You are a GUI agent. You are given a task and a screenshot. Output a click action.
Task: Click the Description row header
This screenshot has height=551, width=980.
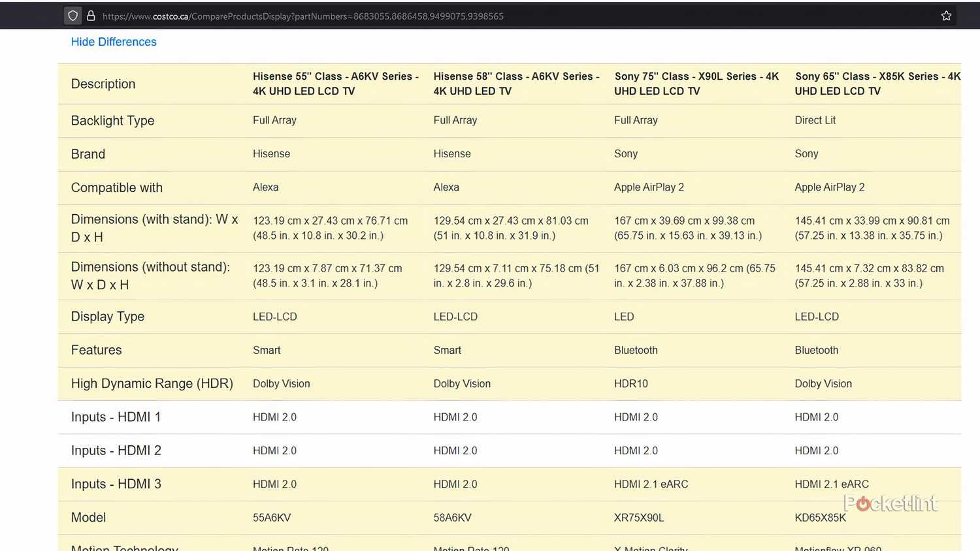tap(103, 84)
